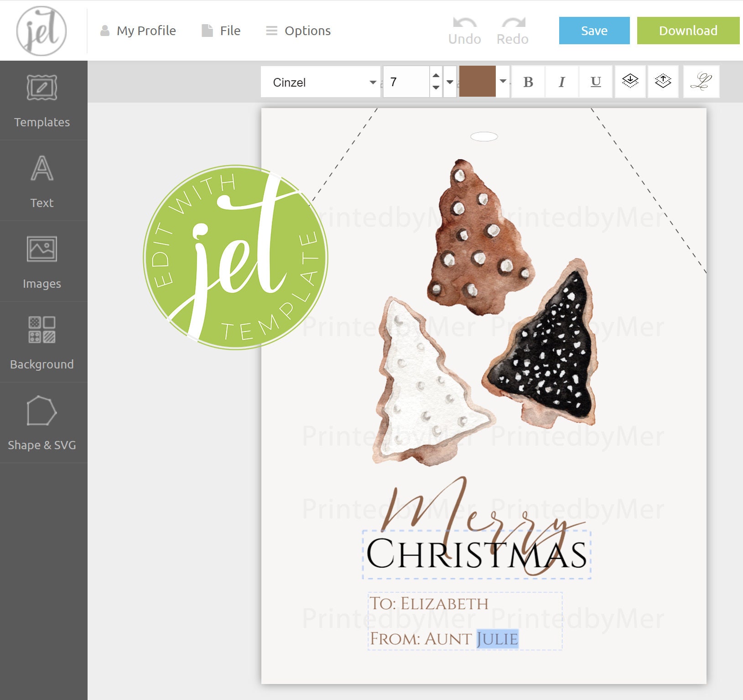Click the Undo icon
This screenshot has height=700, width=743.
(x=464, y=25)
